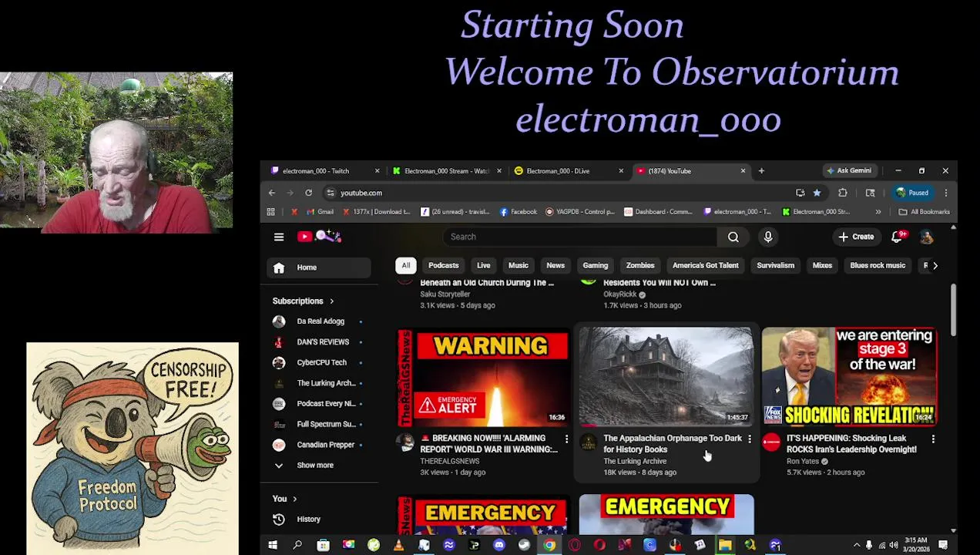Open Da Real Adogg subscription
Screen dimensions: 980x555
coord(319,321)
